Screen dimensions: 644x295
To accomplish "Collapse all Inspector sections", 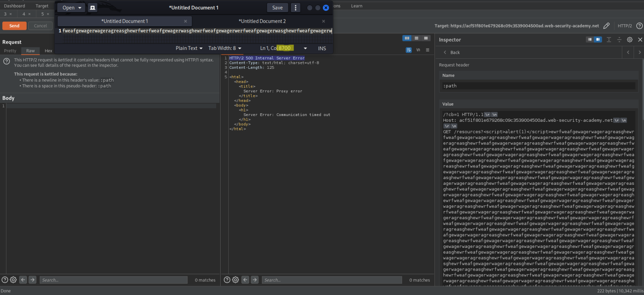I will click(x=619, y=40).
